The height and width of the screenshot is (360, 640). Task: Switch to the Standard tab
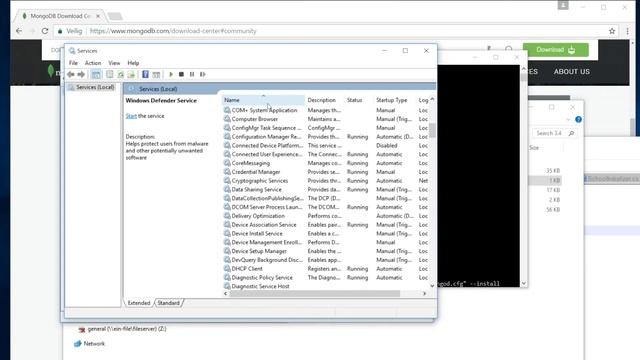168,303
